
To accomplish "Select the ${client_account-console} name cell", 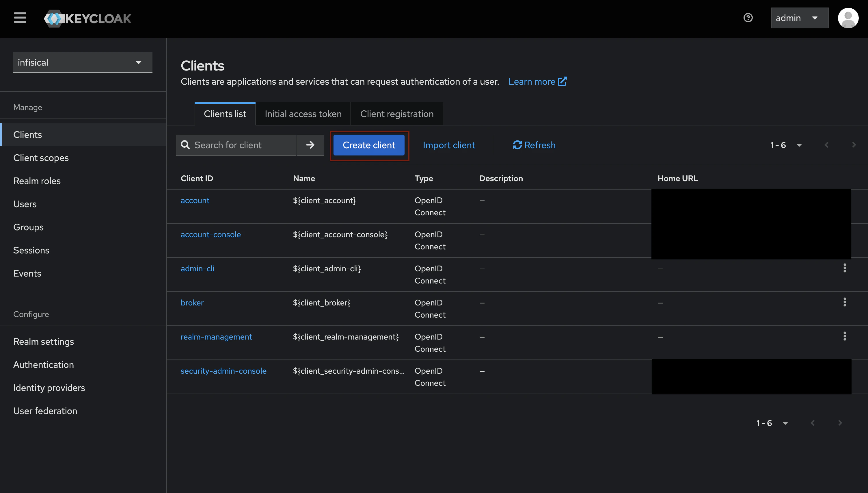I will pyautogui.click(x=340, y=235).
